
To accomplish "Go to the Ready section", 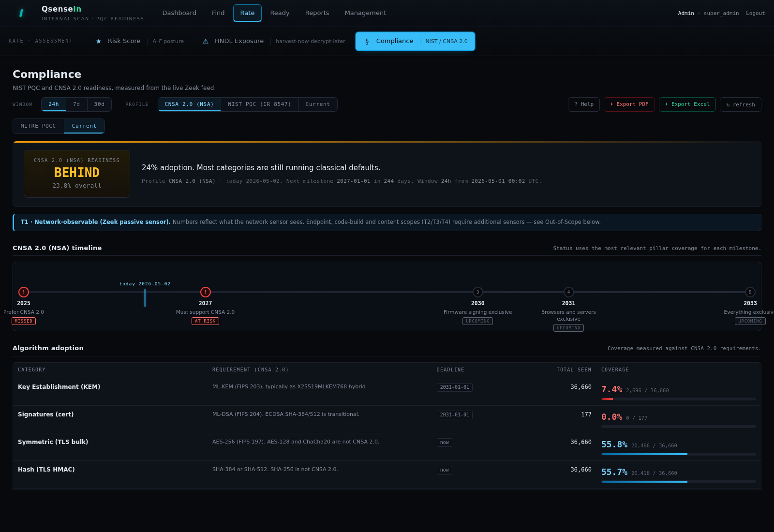I will [x=280, y=13].
